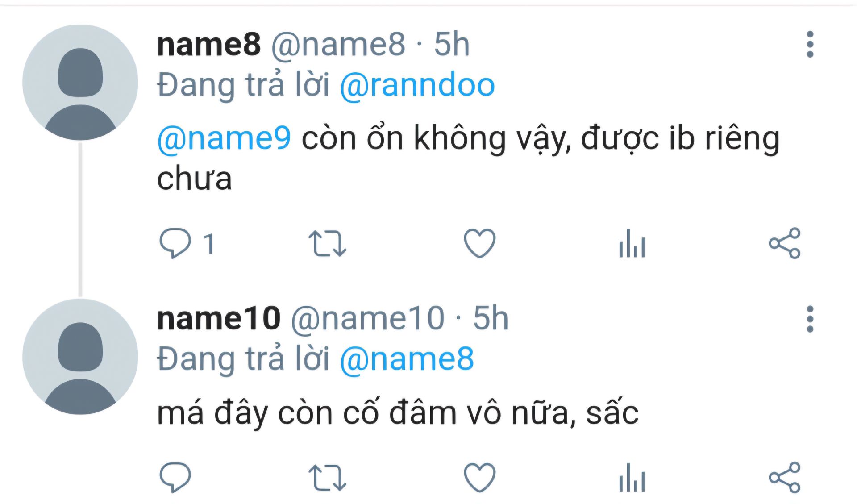View analytics for name8's tweet
857x504 pixels.
pyautogui.click(x=632, y=243)
